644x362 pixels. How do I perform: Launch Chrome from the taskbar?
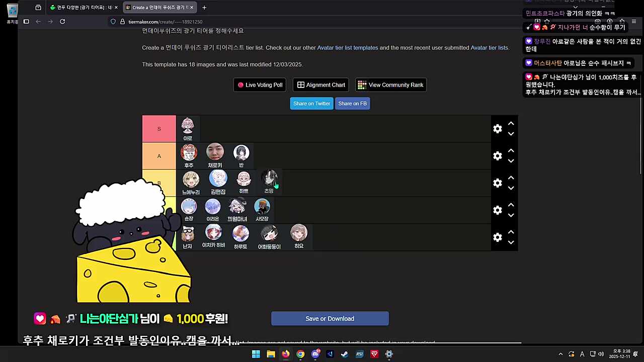300,354
